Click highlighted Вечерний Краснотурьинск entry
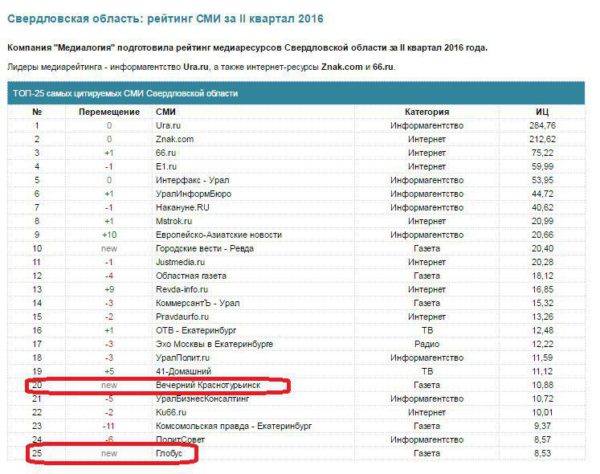This screenshot has width=600, height=474. point(210,384)
